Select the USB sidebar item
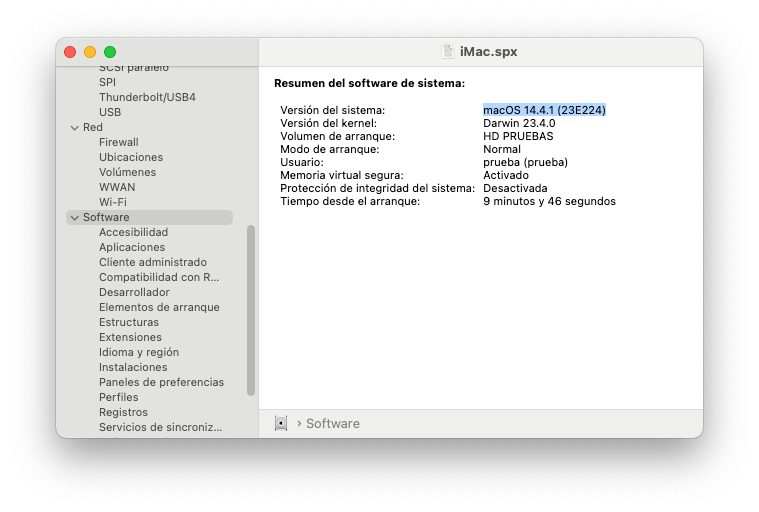 coord(110,112)
